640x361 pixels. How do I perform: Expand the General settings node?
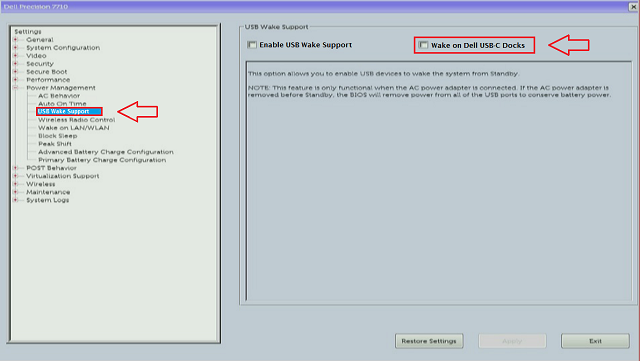[x=16, y=40]
